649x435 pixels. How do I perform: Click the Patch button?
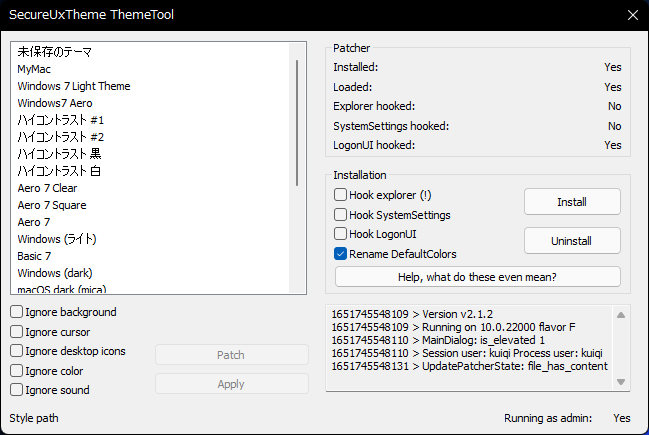click(x=231, y=355)
